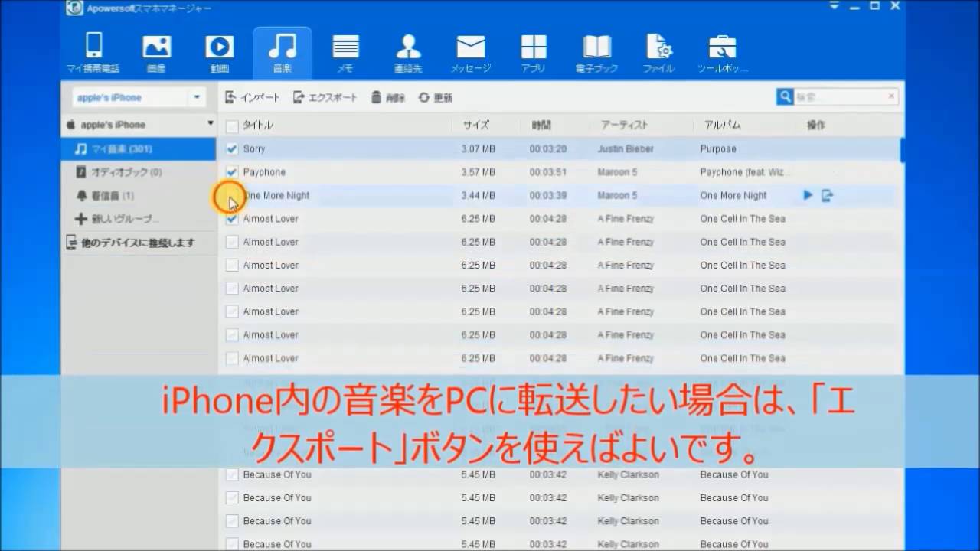This screenshot has height=551, width=980.
Task: Toggle the select-all checkbox in header
Action: 232,126
